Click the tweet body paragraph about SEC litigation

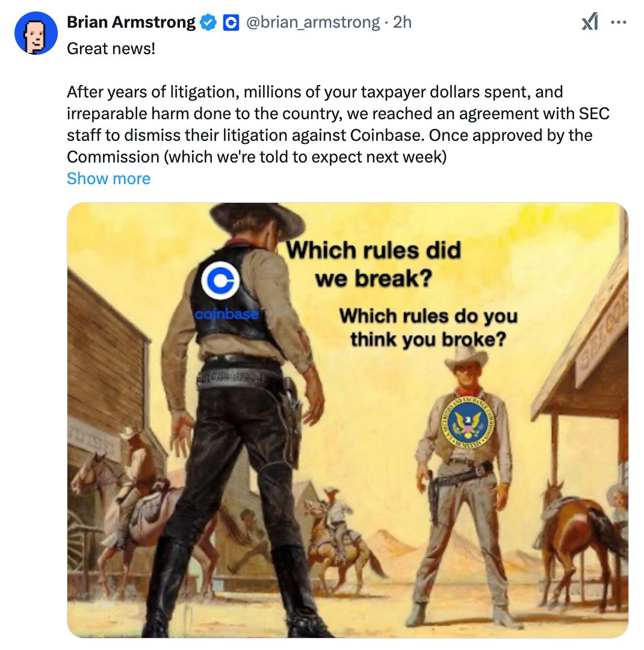338,125
